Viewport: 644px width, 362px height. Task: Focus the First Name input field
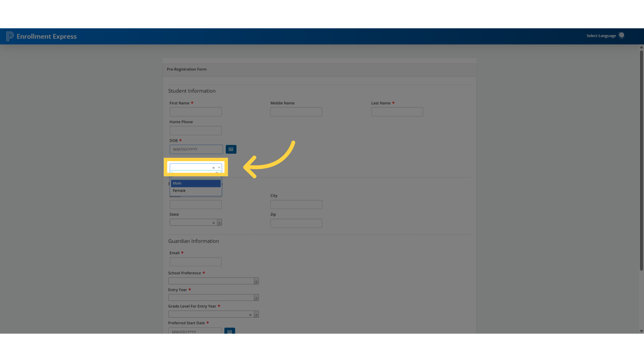[x=196, y=112]
